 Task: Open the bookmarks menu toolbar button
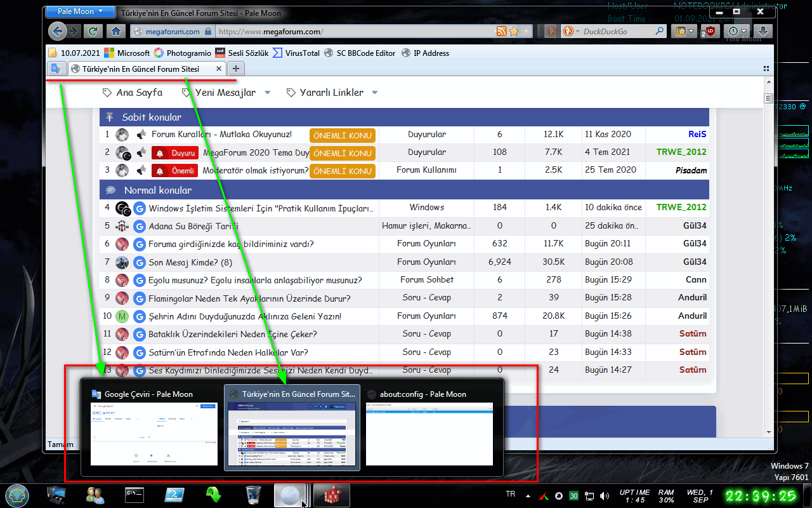(x=684, y=31)
